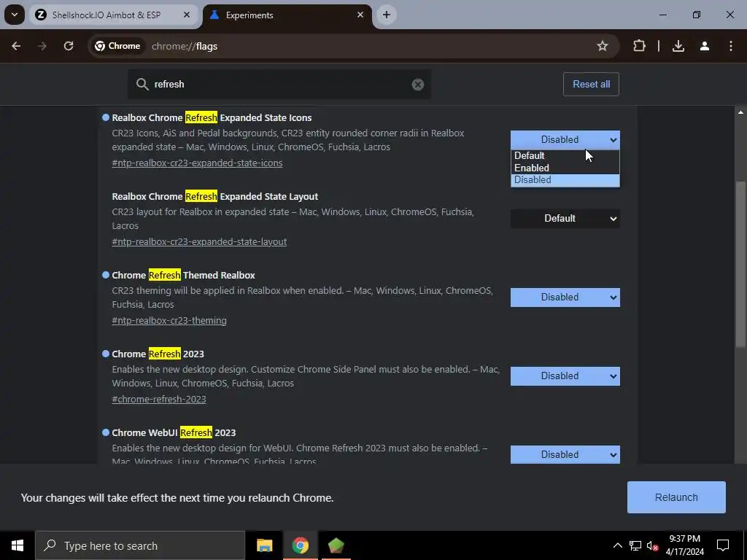Click the Chrome site info chip

pyautogui.click(x=117, y=46)
